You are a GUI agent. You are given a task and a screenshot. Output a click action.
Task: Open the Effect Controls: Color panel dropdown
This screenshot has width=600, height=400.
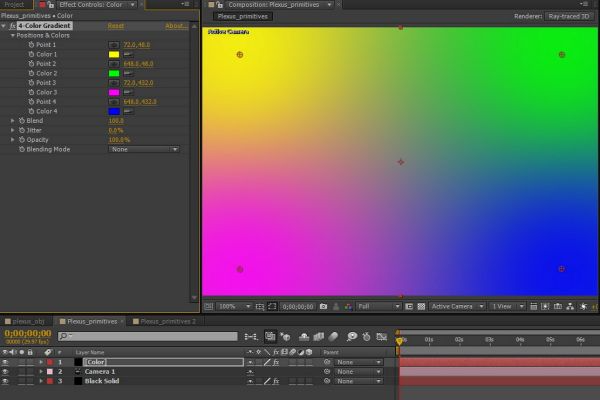click(132, 5)
